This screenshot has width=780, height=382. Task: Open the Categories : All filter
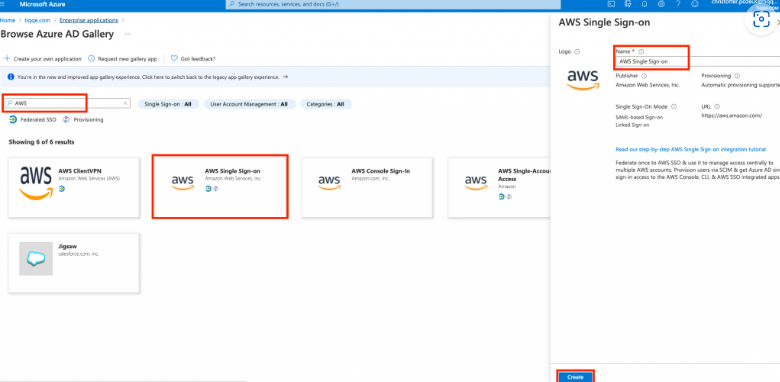point(325,104)
